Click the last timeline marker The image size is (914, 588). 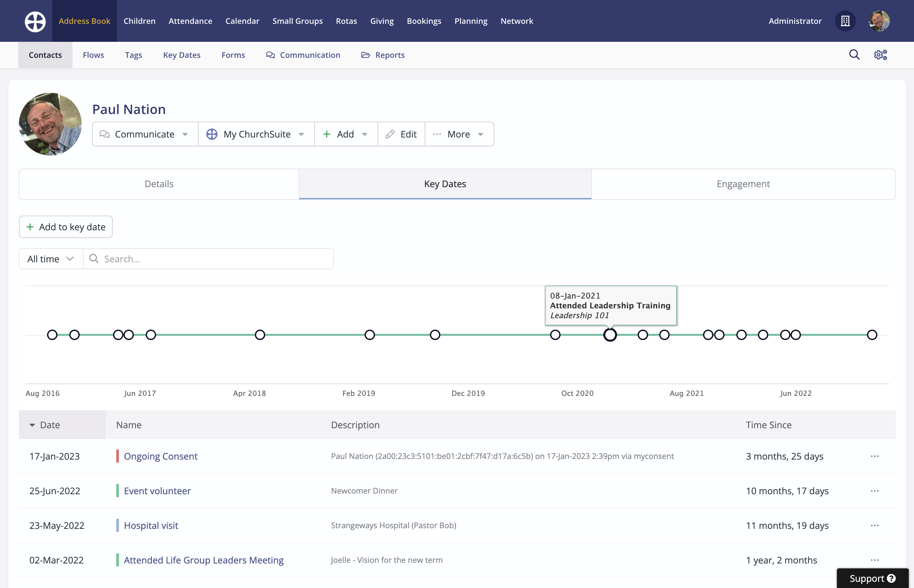pos(872,335)
